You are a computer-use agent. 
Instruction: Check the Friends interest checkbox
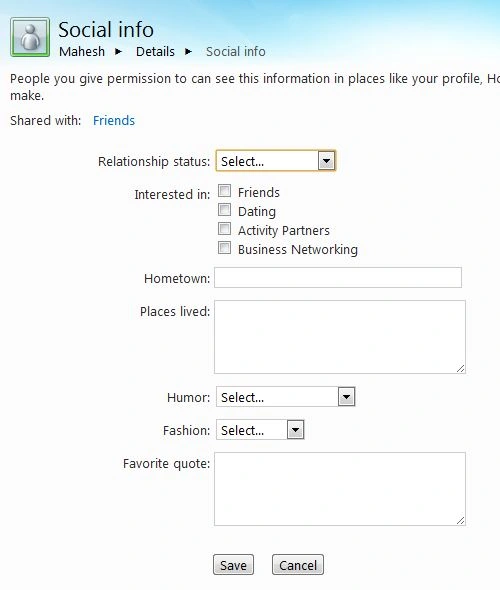(225, 191)
